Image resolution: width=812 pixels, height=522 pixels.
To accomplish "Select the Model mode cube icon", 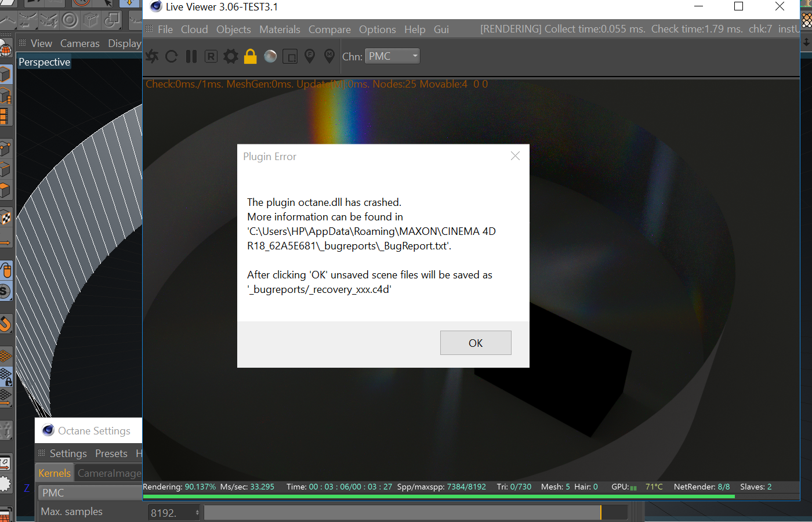I will click(5, 74).
